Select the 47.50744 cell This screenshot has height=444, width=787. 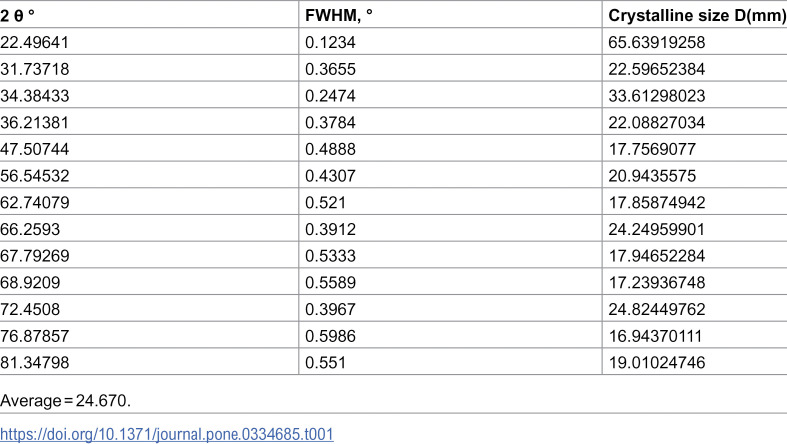(35, 149)
